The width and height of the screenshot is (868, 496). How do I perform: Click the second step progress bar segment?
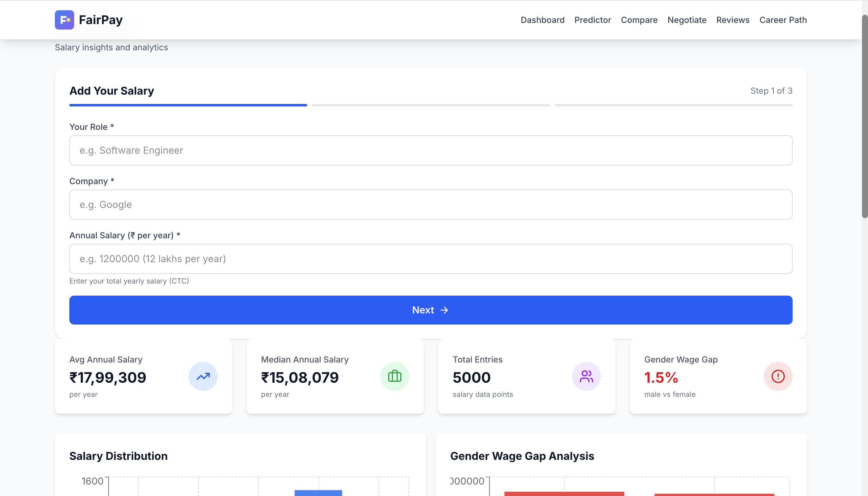(431, 105)
